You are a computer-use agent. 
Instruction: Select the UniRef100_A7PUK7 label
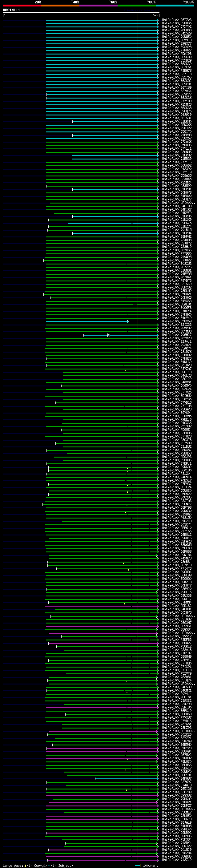[177, 50]
